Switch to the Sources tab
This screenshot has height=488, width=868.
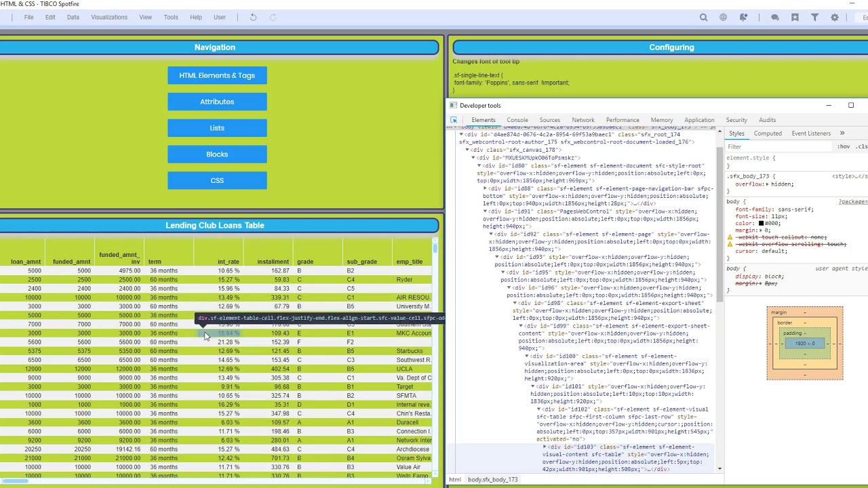[550, 120]
